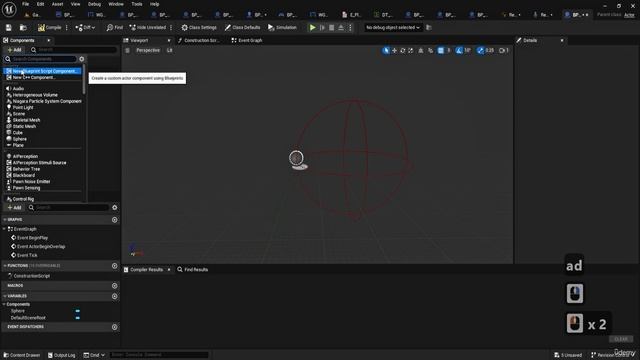Open the Content Drawer
This screenshot has height=360, width=640.
22,355
